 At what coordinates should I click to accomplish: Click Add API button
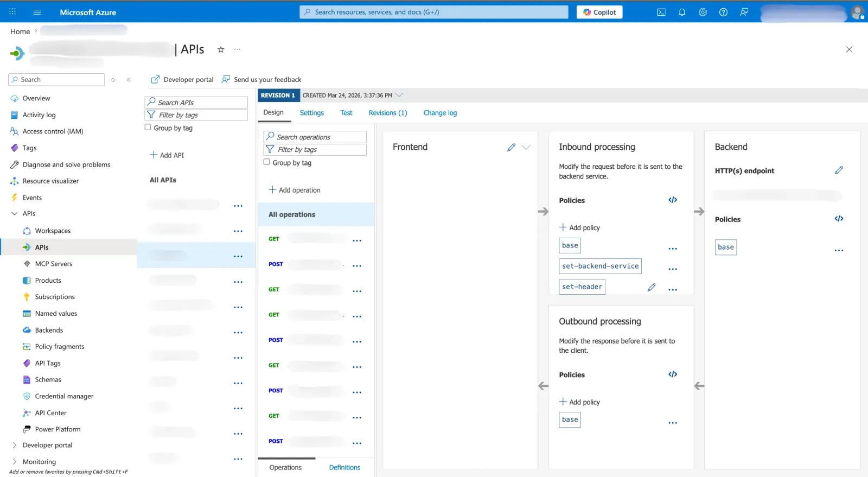pyautogui.click(x=167, y=155)
